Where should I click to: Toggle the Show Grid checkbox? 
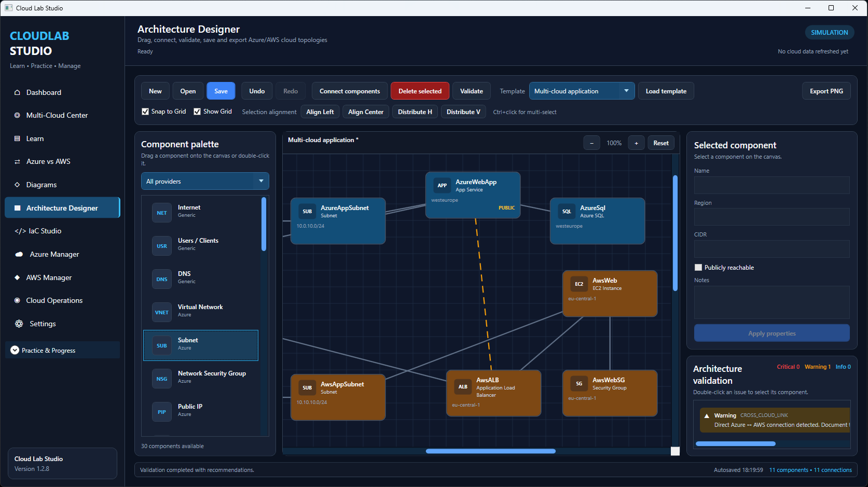(x=197, y=112)
